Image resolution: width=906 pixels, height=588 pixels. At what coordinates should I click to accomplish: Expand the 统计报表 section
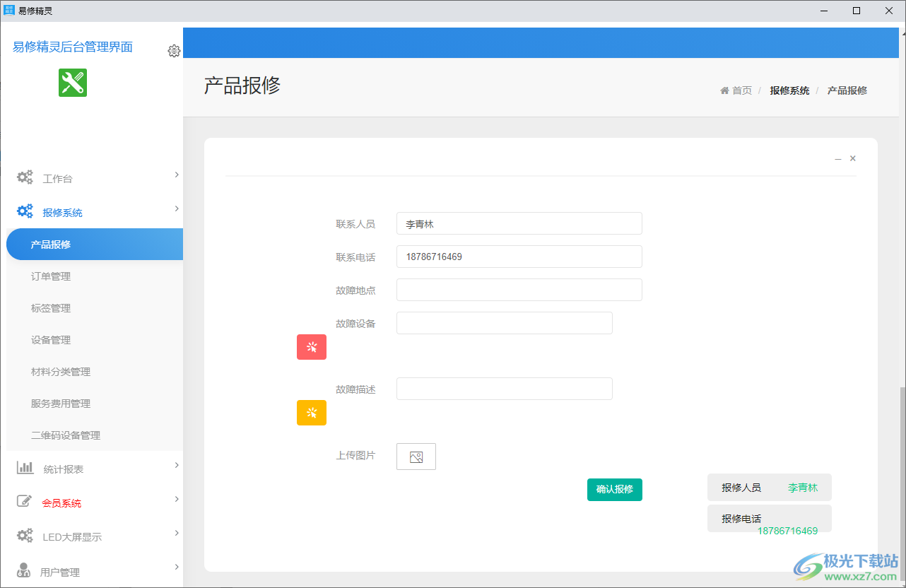[x=176, y=465]
